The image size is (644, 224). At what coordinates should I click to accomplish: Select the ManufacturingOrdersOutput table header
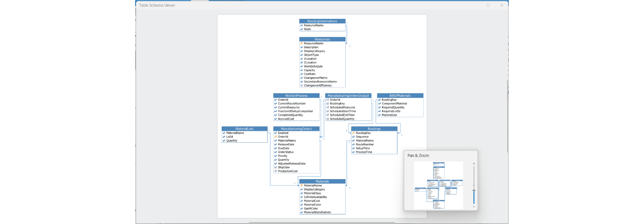click(348, 96)
